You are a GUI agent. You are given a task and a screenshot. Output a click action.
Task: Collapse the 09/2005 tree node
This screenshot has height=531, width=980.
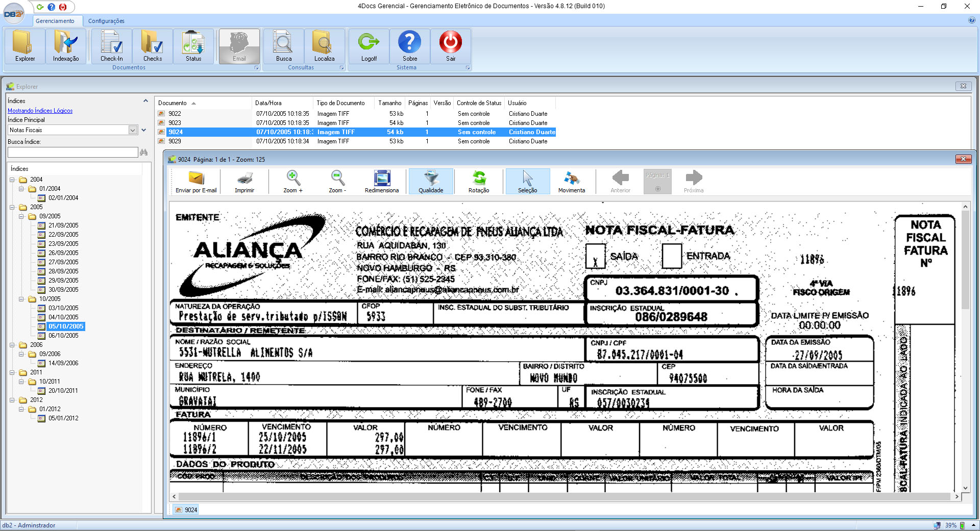21,216
